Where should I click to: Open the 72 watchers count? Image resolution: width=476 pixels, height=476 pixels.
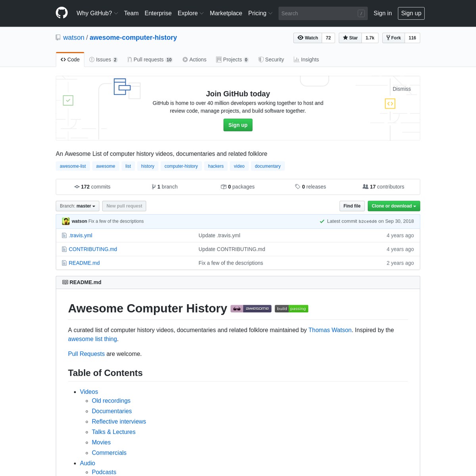pyautogui.click(x=328, y=38)
